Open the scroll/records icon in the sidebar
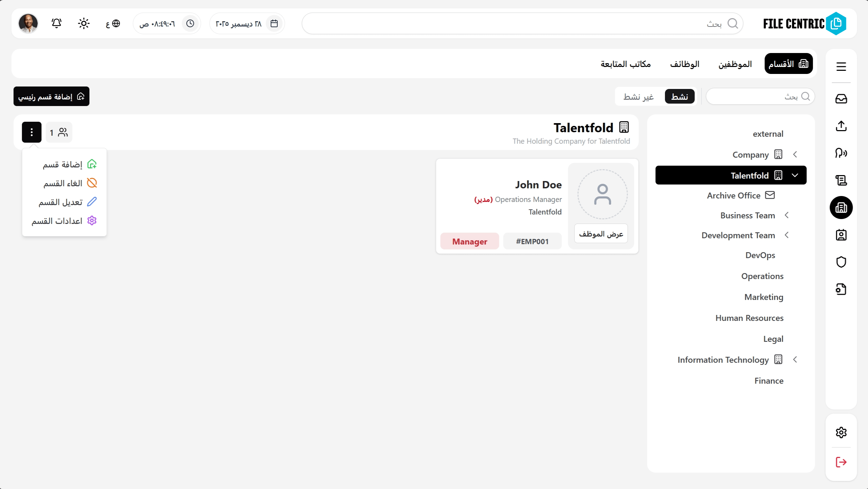Screen dimensions: 868x489 (841, 180)
